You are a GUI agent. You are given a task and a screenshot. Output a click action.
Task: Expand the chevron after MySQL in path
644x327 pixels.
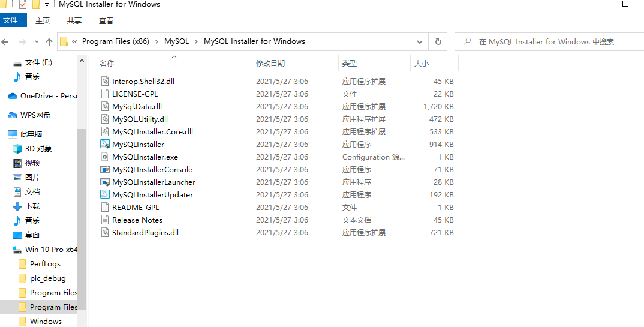coord(196,41)
